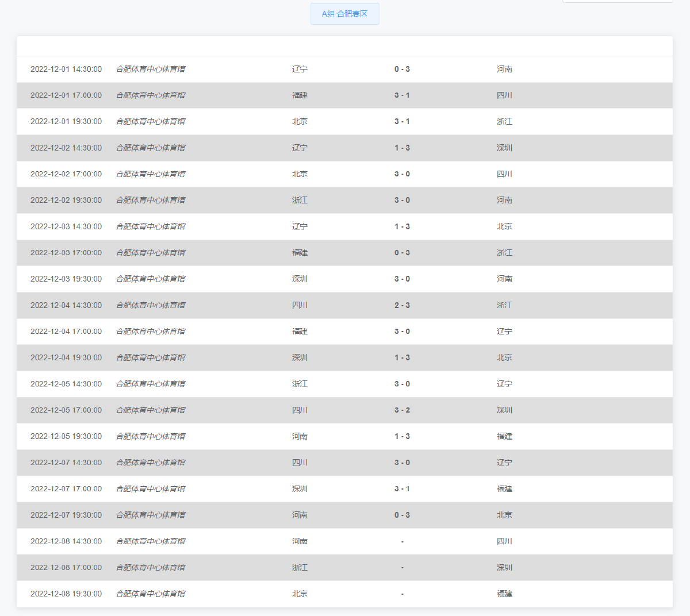Click away team 北京 in the 2022-12-07 19:30 row
690x616 pixels.
point(504,515)
